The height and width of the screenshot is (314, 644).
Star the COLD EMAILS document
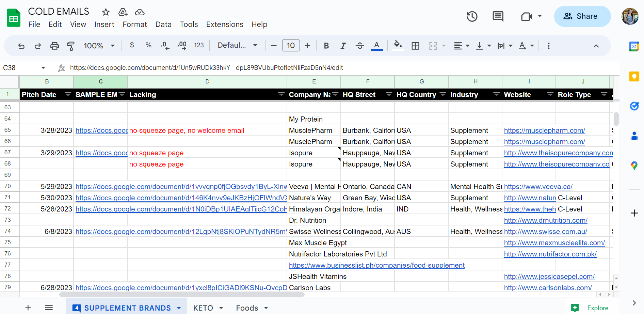pyautogui.click(x=106, y=12)
